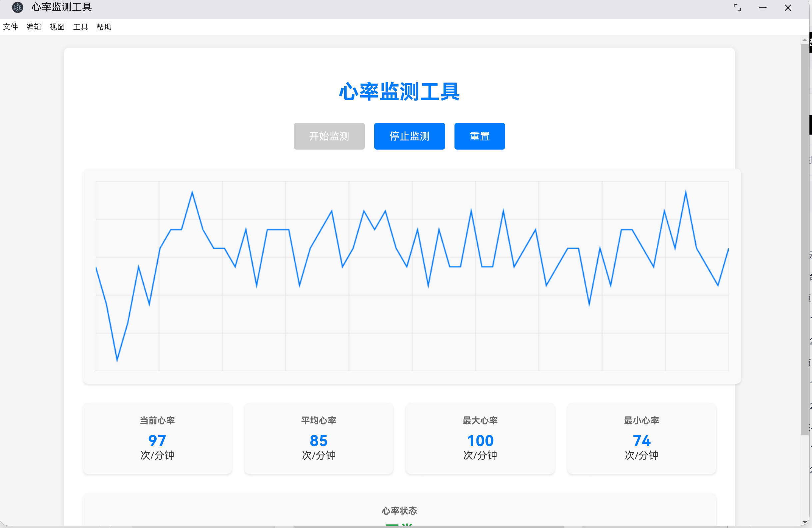
Task: Click the 心率状态 section heading
Action: 399,511
